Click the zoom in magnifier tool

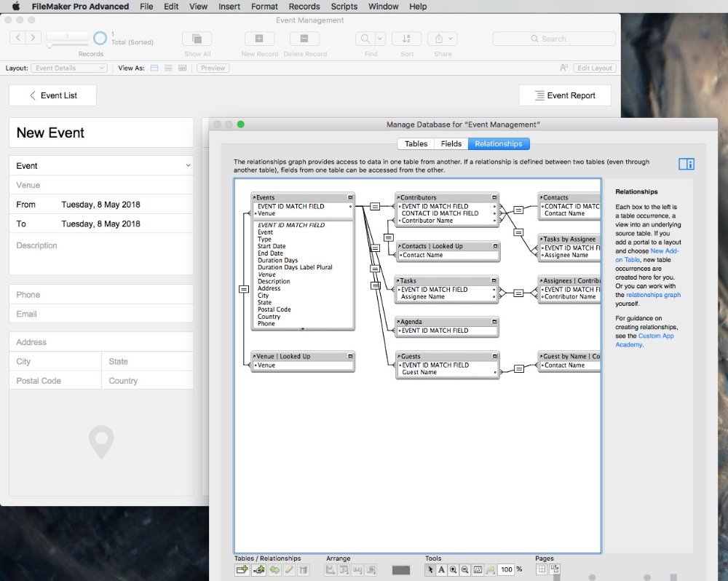pyautogui.click(x=454, y=569)
